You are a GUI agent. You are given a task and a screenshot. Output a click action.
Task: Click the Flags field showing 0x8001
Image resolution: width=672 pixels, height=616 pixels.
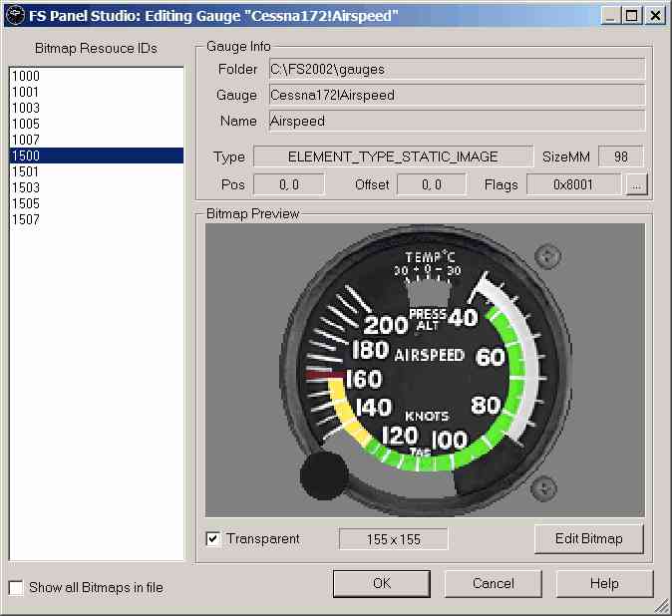pos(573,184)
